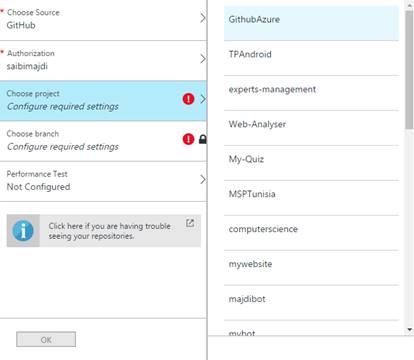Select the majdibot repository
The width and height of the screenshot is (414, 360).
pos(311,303)
